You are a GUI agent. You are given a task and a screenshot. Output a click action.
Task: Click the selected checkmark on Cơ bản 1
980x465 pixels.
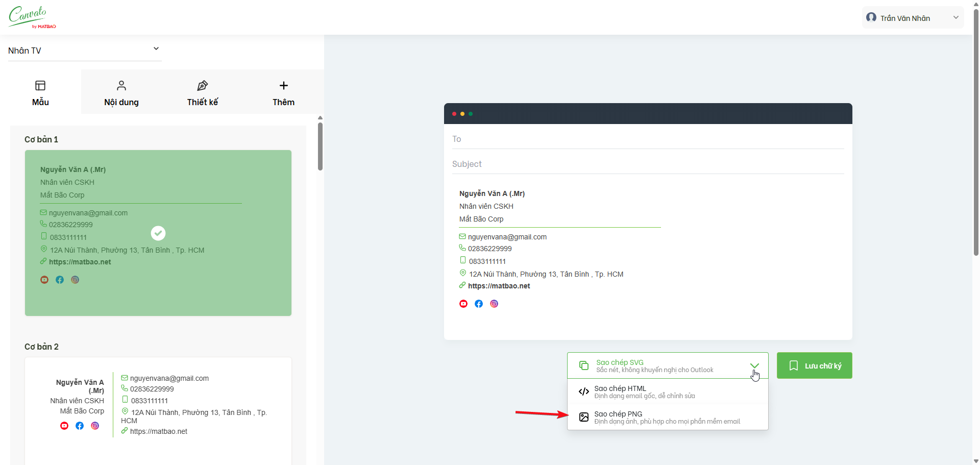pyautogui.click(x=158, y=233)
